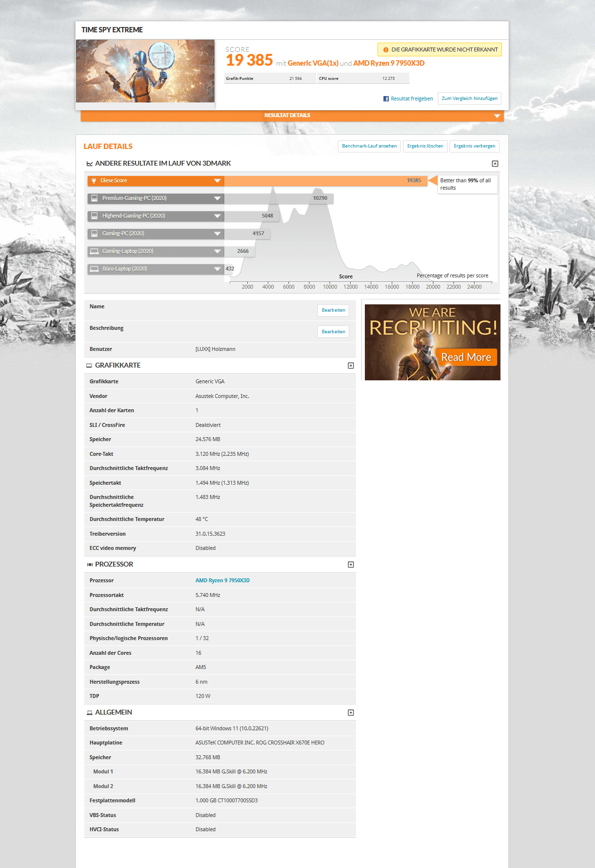The width and height of the screenshot is (595, 868).
Task: Open the Gaming-Laptop (2020) dropdown
Action: coord(217,251)
